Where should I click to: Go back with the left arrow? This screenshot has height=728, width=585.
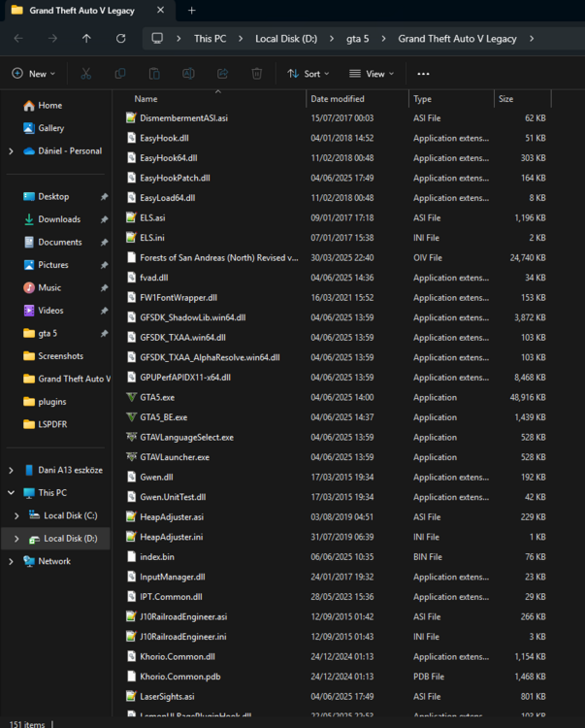coord(18,39)
